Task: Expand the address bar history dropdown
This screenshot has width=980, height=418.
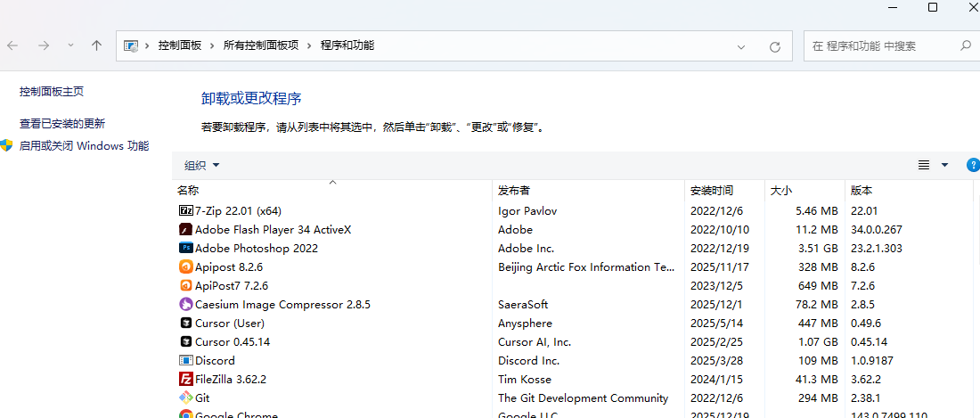Action: [x=741, y=46]
